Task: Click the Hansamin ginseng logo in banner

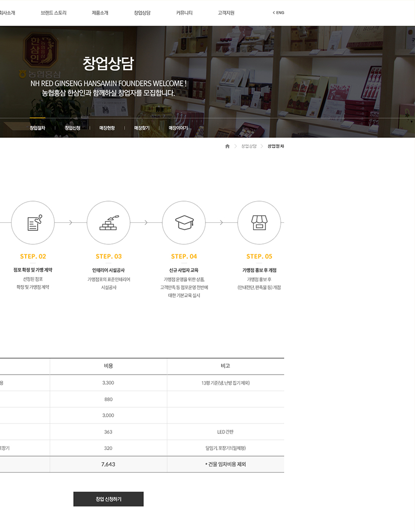Action: coord(40,50)
